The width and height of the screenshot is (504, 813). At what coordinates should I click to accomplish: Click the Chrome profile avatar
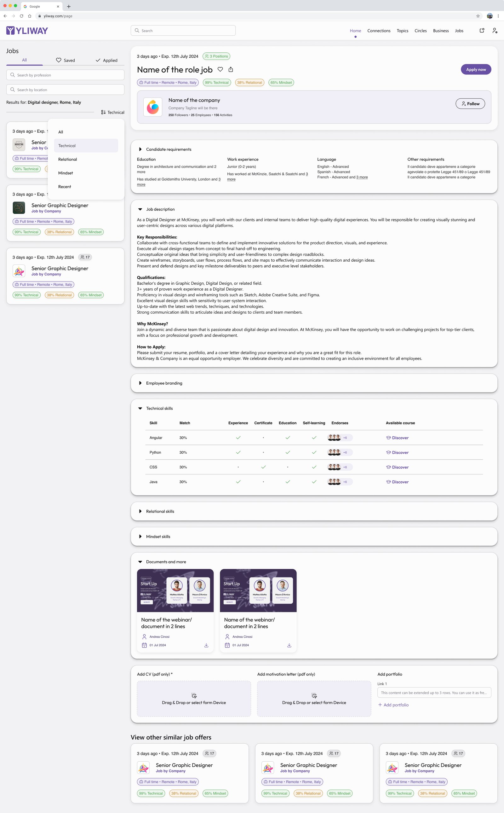pyautogui.click(x=490, y=16)
